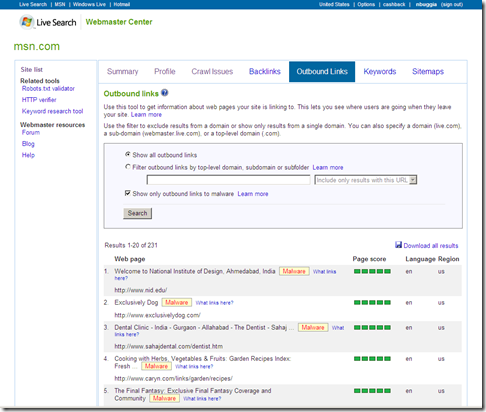Click MSN in the top bar
486x412 pixels.
[x=60, y=4]
